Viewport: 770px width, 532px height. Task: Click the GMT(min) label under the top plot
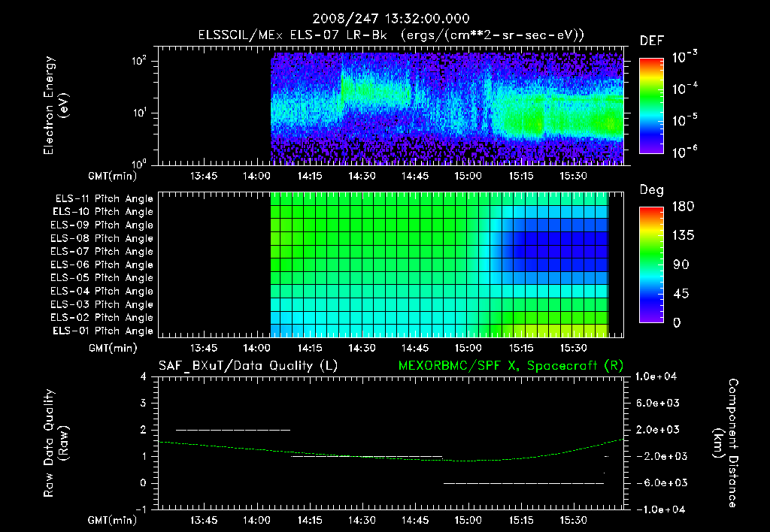[113, 176]
